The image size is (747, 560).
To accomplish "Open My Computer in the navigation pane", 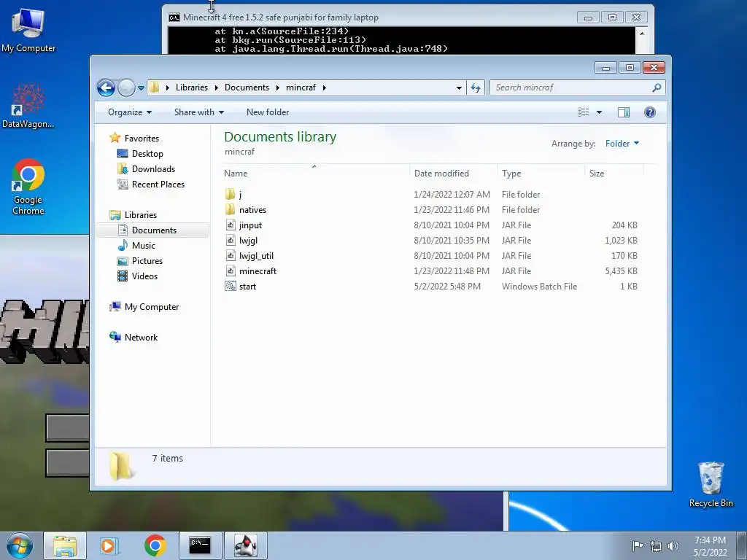I will [x=144, y=307].
